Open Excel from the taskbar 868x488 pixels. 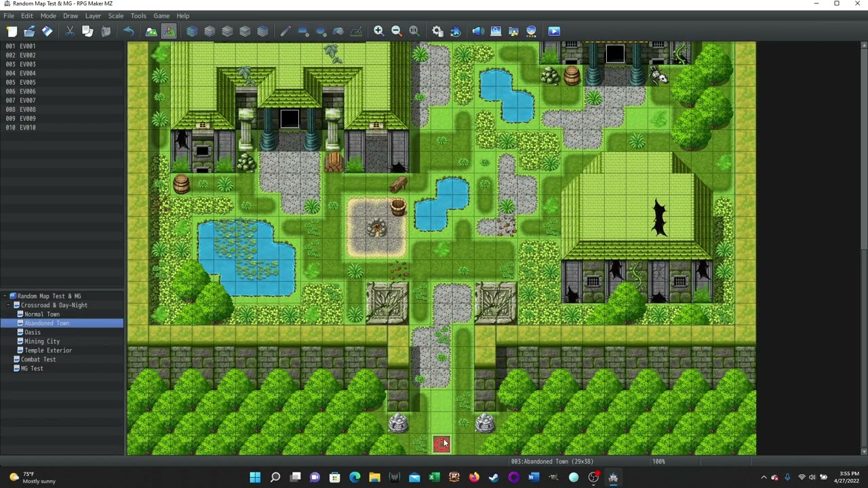(435, 478)
